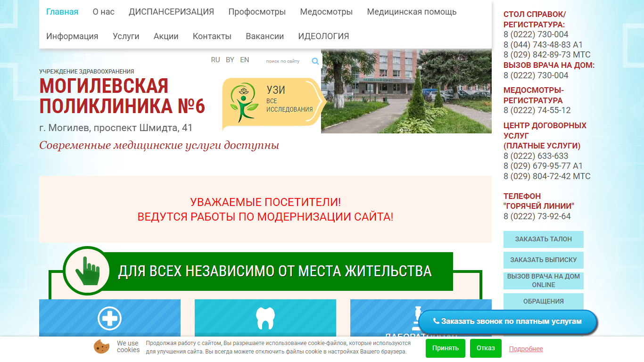Switch language to BY
This screenshot has width=644, height=362.
point(230,60)
